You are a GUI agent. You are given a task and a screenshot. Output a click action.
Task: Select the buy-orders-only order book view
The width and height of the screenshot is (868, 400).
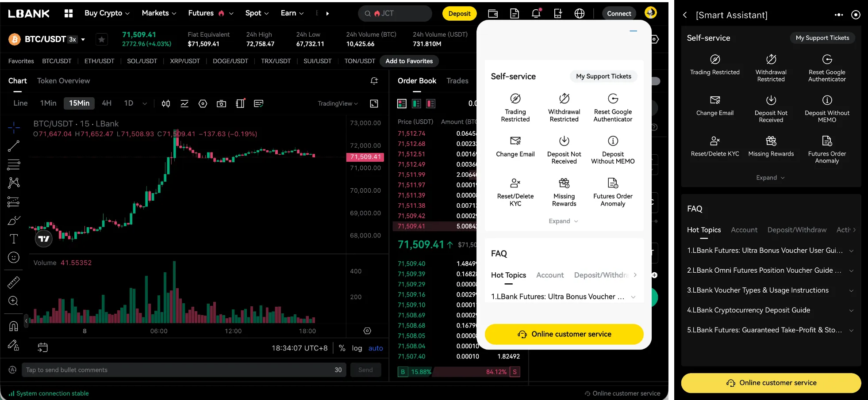click(416, 103)
